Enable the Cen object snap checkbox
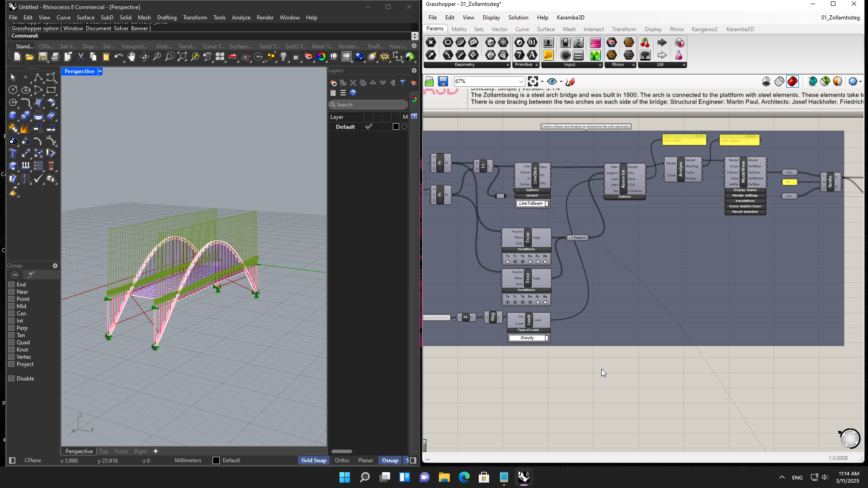Image resolution: width=868 pixels, height=488 pixels. click(x=12, y=314)
